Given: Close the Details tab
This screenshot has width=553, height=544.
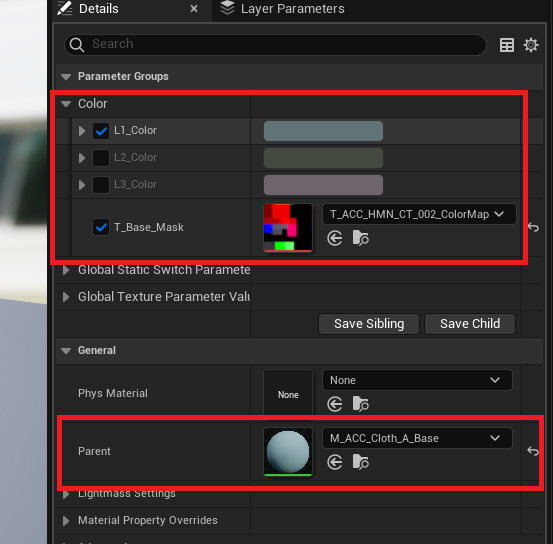Looking at the screenshot, I should pos(194,9).
